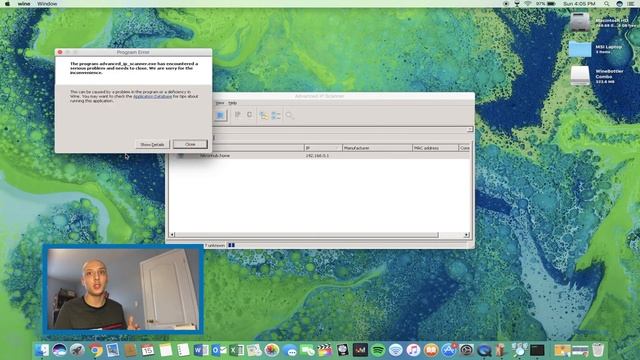The height and width of the screenshot is (360, 640).
Task: Open Photos from the dock
Action: 271,350
